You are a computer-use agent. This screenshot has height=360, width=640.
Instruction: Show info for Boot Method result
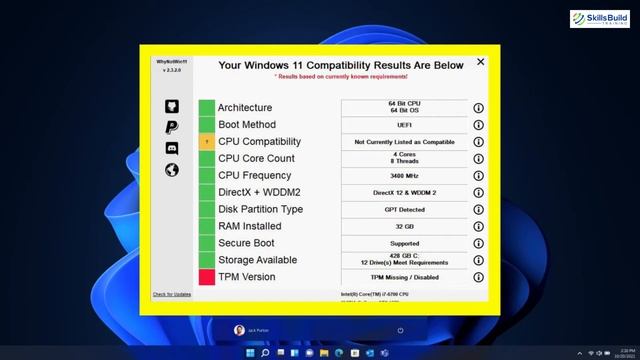tap(478, 125)
